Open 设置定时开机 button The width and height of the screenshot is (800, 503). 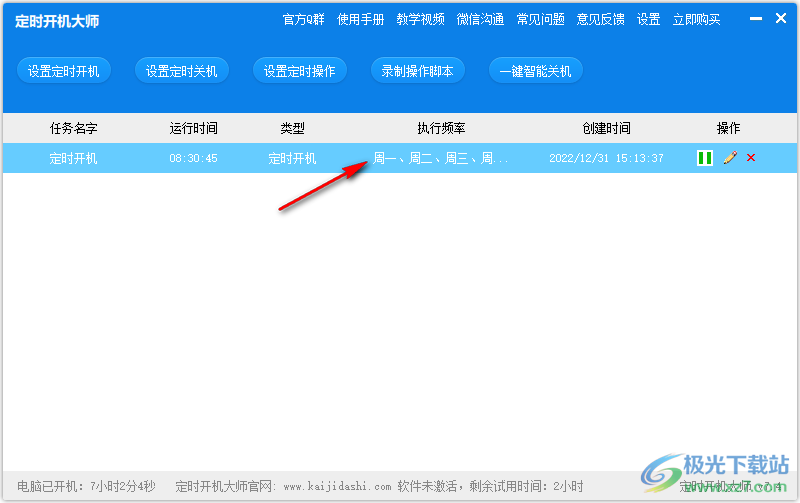click(x=64, y=70)
